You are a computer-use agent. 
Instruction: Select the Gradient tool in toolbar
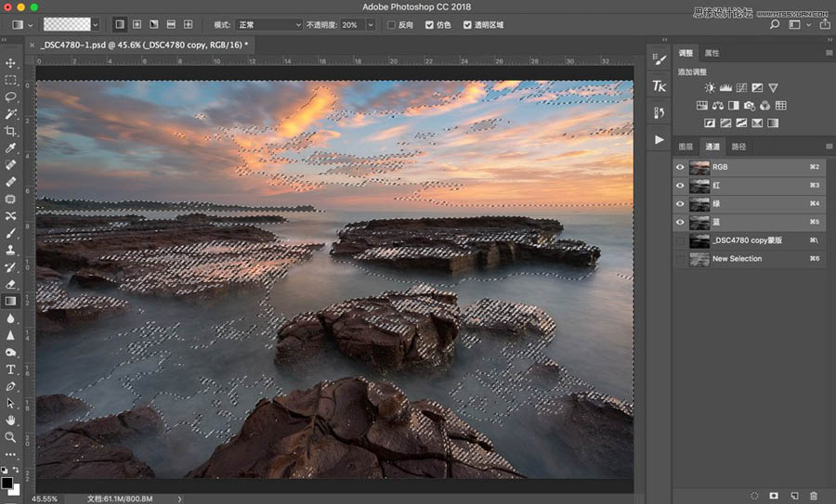10,301
